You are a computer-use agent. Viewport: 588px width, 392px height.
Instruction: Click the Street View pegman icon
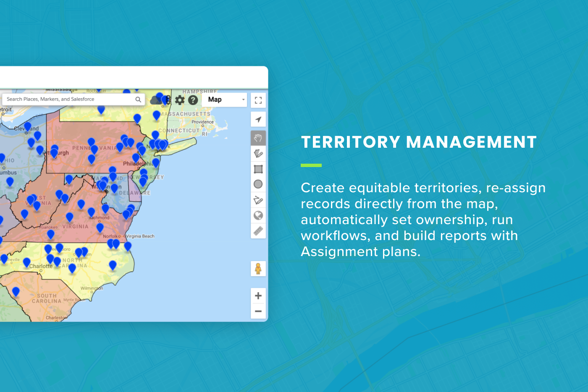(258, 269)
